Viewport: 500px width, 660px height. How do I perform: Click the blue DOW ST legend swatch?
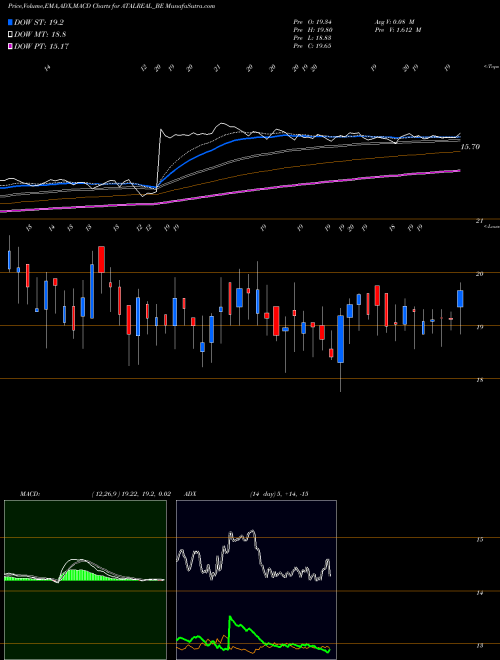point(10,22)
